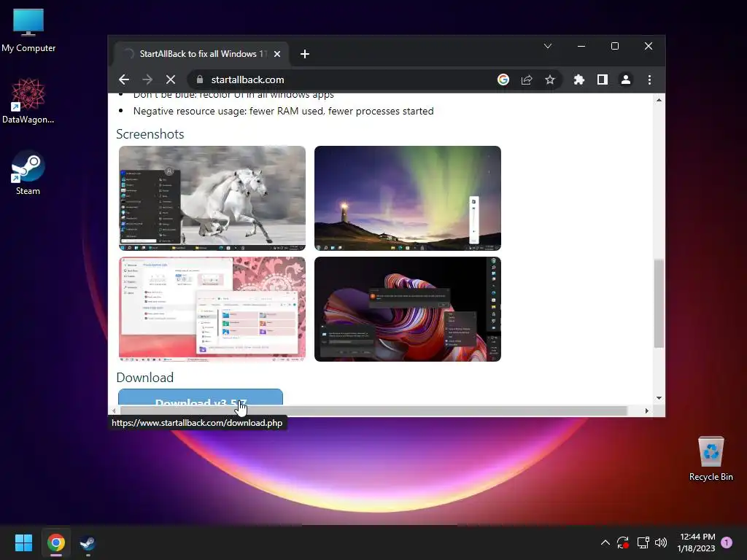This screenshot has height=560, width=747.
Task: Minimize the Chrome window
Action: [x=581, y=46]
